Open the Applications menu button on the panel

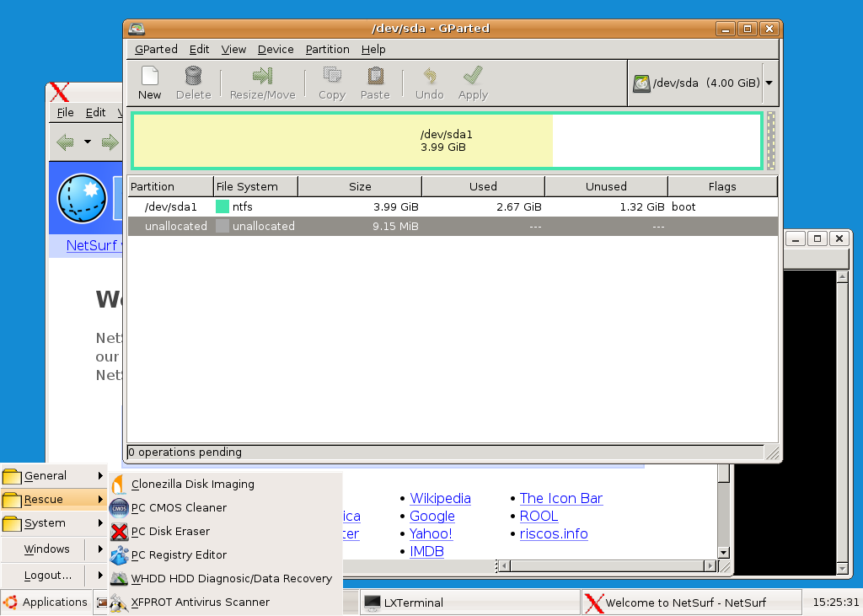[x=46, y=603]
